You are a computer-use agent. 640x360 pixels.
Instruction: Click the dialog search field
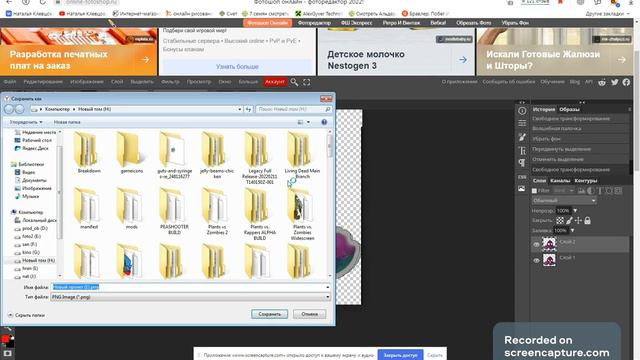(293, 109)
